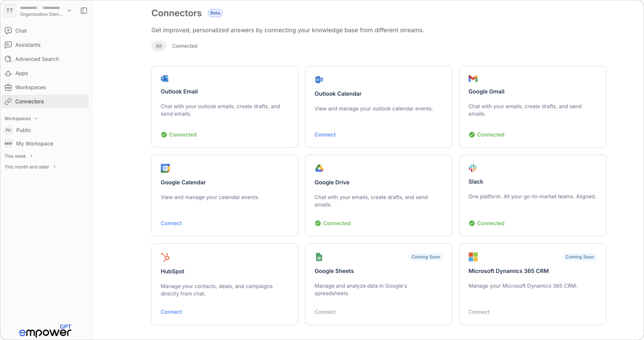Click the Microsoft Dynamics 365 logo
Image resolution: width=644 pixels, height=340 pixels.
pos(473,257)
